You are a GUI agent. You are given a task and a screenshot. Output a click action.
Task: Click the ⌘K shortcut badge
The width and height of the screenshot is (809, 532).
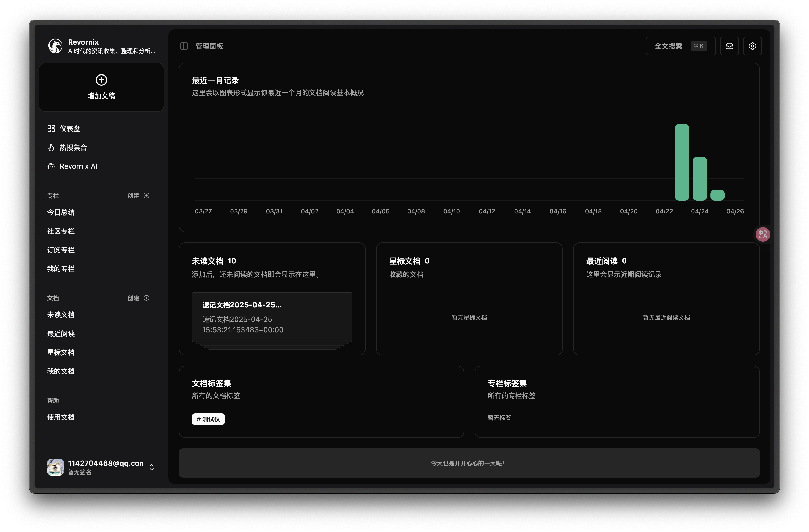coord(699,46)
